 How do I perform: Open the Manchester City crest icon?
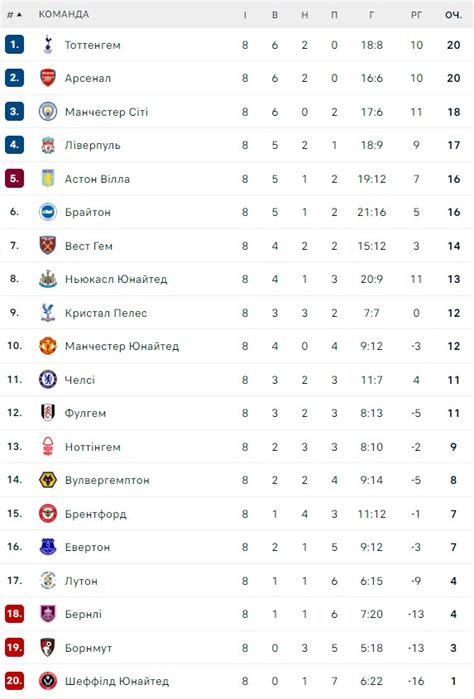48,111
